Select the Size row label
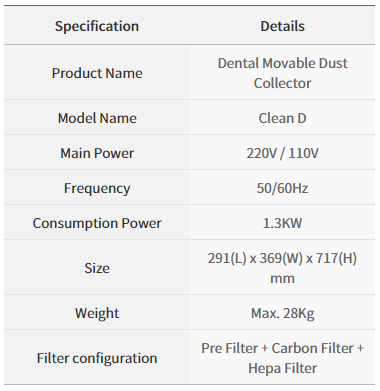Viewport: 380px width, 391px height. coord(97,268)
